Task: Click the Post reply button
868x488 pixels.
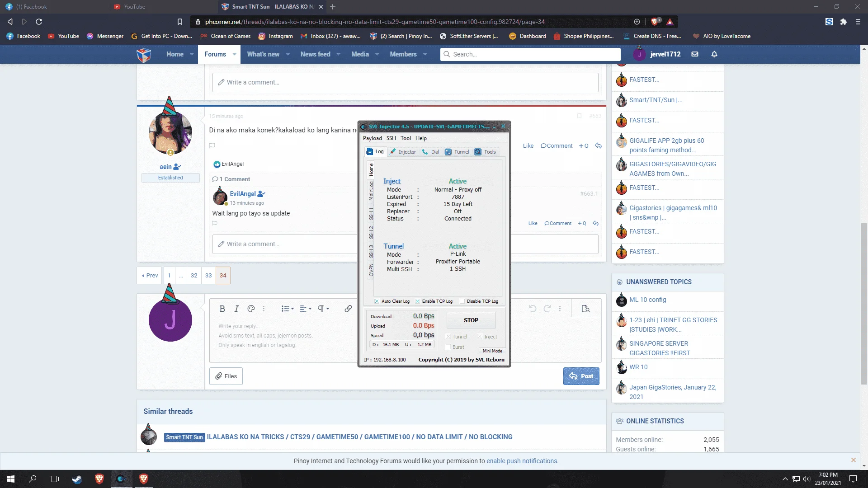Action: point(581,376)
